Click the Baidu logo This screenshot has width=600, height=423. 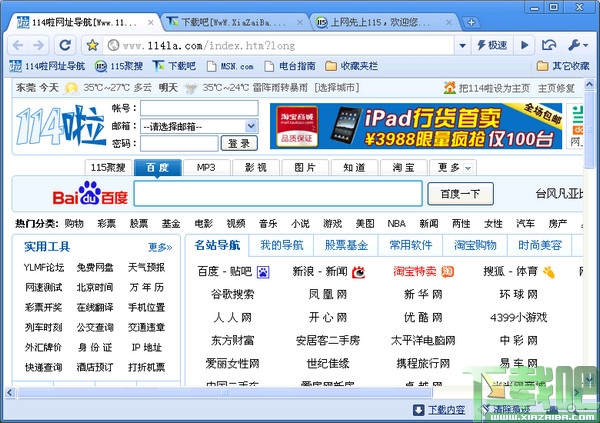click(x=90, y=193)
